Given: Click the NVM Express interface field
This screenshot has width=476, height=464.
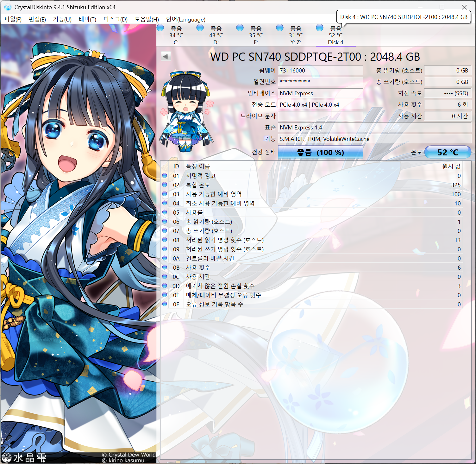Looking at the screenshot, I should (x=320, y=93).
